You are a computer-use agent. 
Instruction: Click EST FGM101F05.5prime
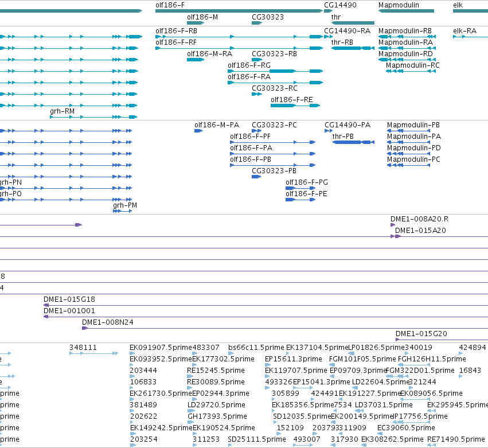coord(332,365)
